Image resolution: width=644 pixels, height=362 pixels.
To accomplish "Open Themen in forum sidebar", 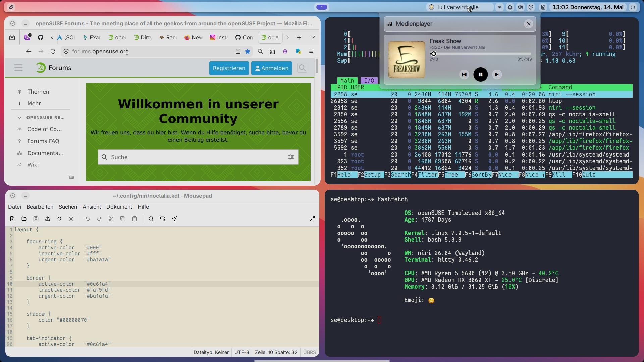I will (38, 92).
